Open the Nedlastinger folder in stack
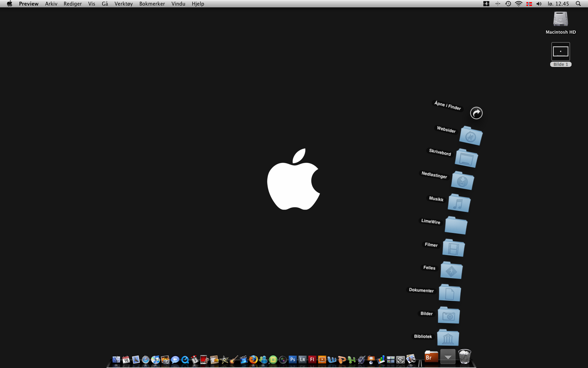588x368 pixels. pyautogui.click(x=462, y=180)
